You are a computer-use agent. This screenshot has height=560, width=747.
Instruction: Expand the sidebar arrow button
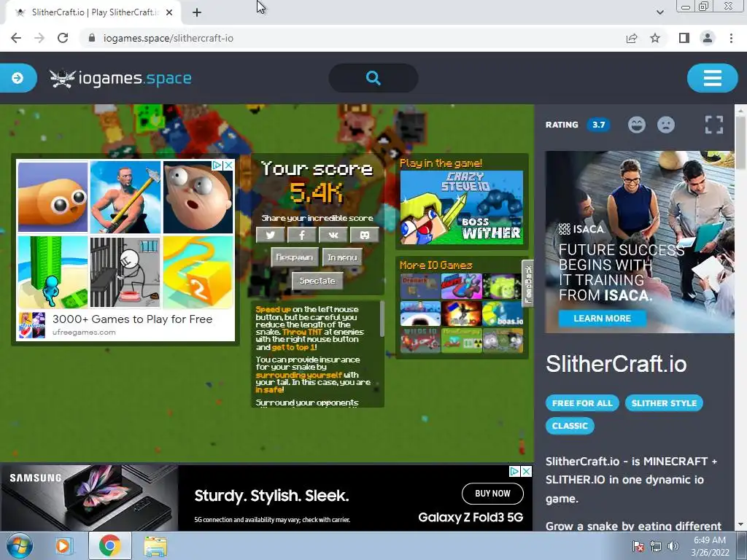point(18,77)
